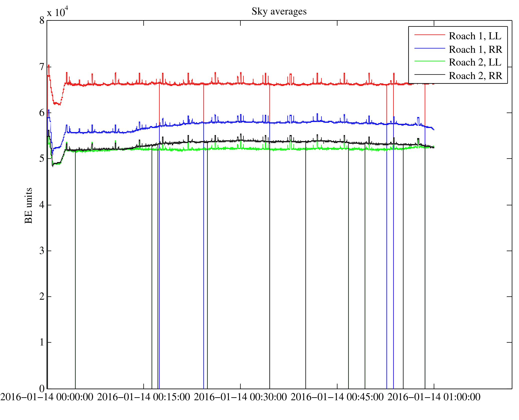Click the y-axis tick label 4
The width and height of the screenshot is (519, 420).
coord(42,205)
